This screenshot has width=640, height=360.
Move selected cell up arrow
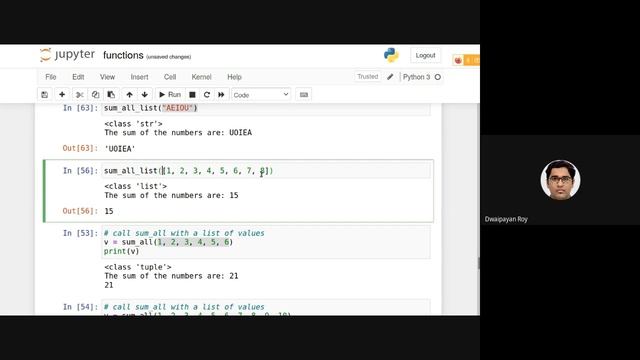[129, 95]
